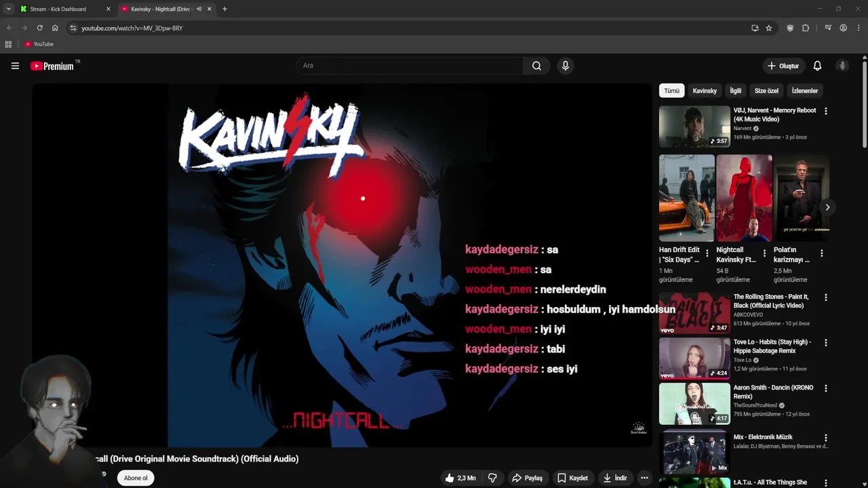Open options for Paint It, Black video
868x488 pixels.
(x=825, y=298)
